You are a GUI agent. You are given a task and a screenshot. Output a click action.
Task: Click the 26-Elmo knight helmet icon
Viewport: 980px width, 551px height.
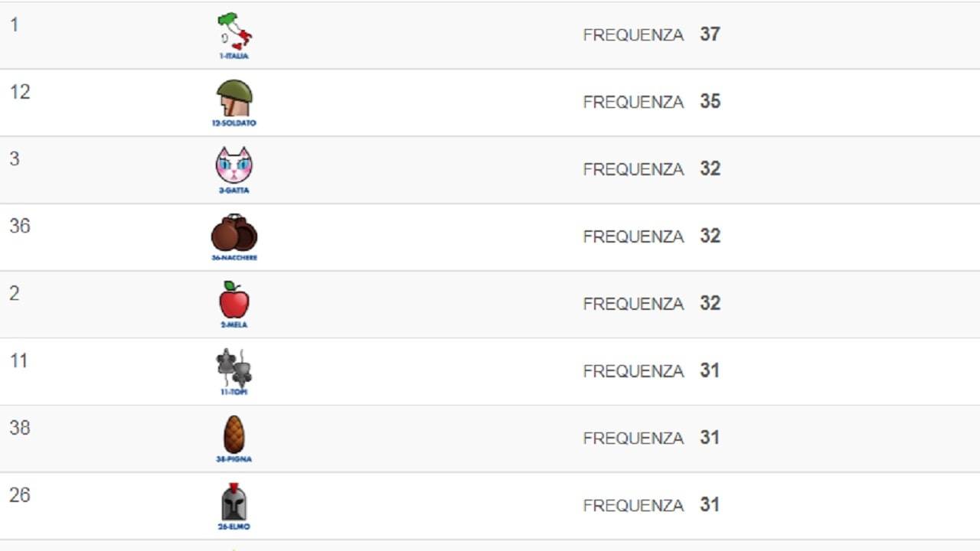234,502
